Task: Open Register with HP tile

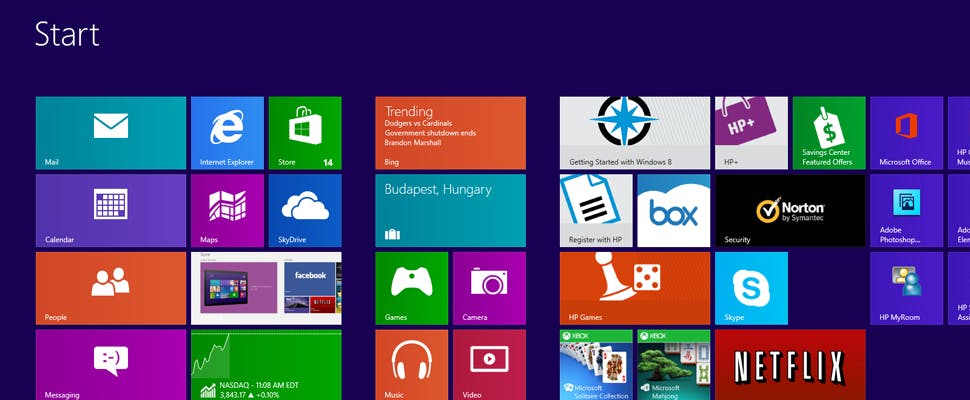Action: (596, 211)
